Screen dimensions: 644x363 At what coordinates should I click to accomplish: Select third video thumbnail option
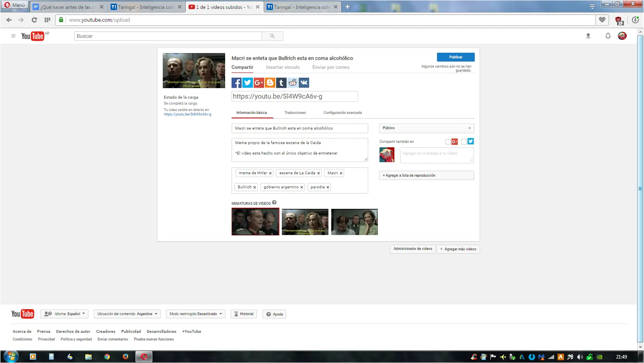(355, 222)
